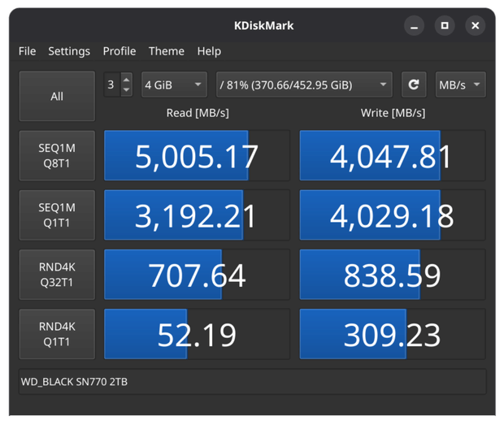Click the 3,192.21 read result bar
The image size is (504, 425).
click(197, 215)
